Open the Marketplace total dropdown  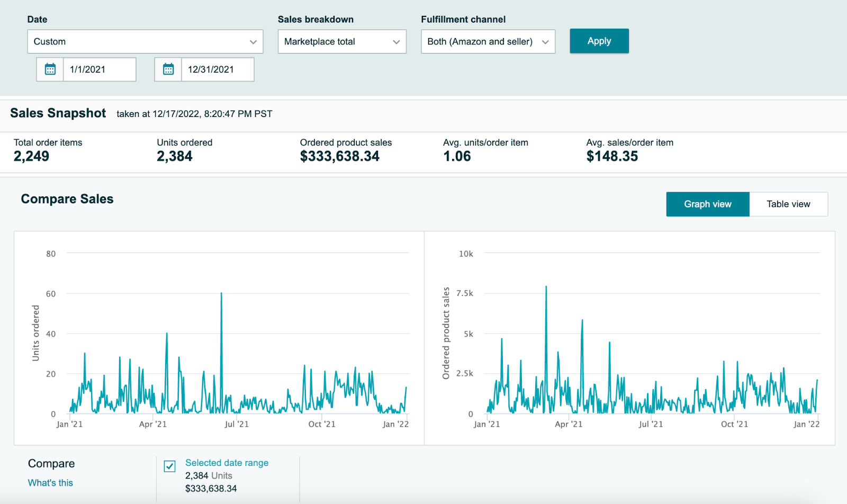pyautogui.click(x=342, y=41)
